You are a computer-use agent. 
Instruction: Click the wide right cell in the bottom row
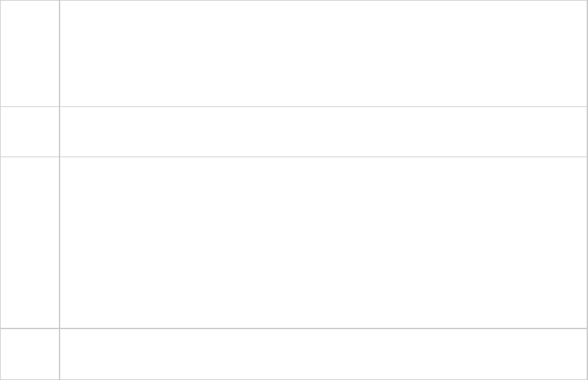pyautogui.click(x=323, y=354)
